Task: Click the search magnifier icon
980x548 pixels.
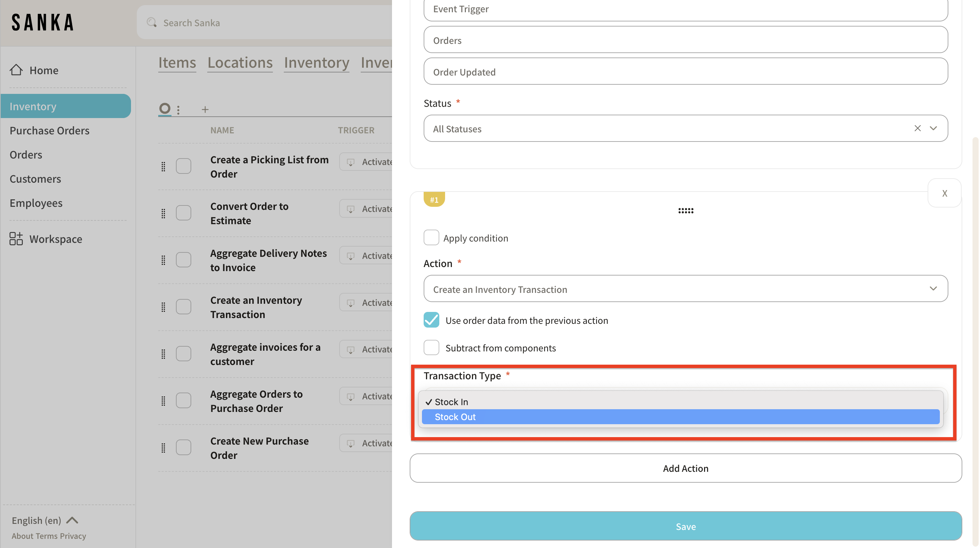Action: pos(151,22)
